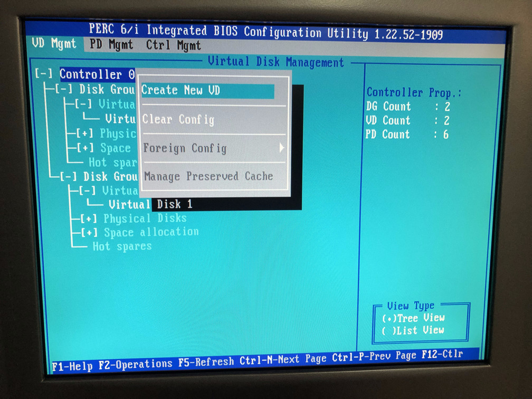
Task: Collapse second group's Virtual Disks node
Action: [88, 191]
